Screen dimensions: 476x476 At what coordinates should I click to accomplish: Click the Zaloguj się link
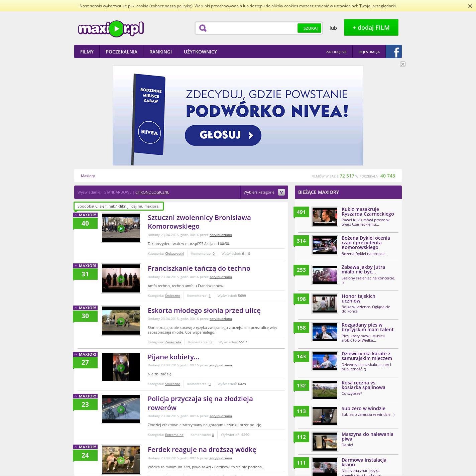336,52
